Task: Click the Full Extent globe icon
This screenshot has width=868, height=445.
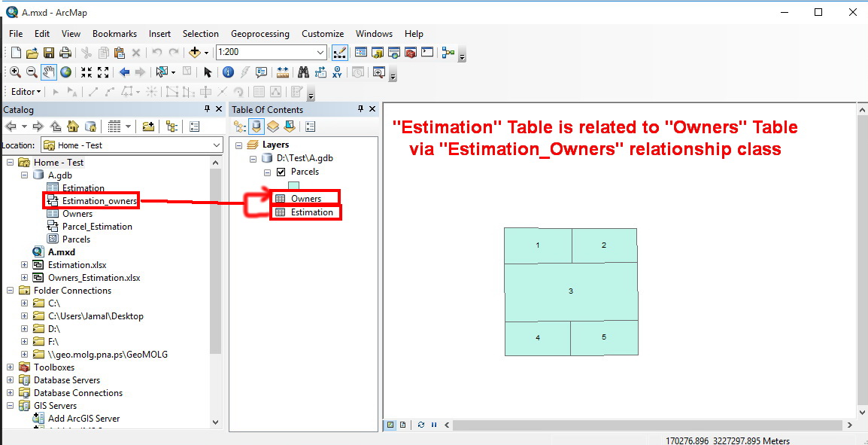Action: click(65, 72)
